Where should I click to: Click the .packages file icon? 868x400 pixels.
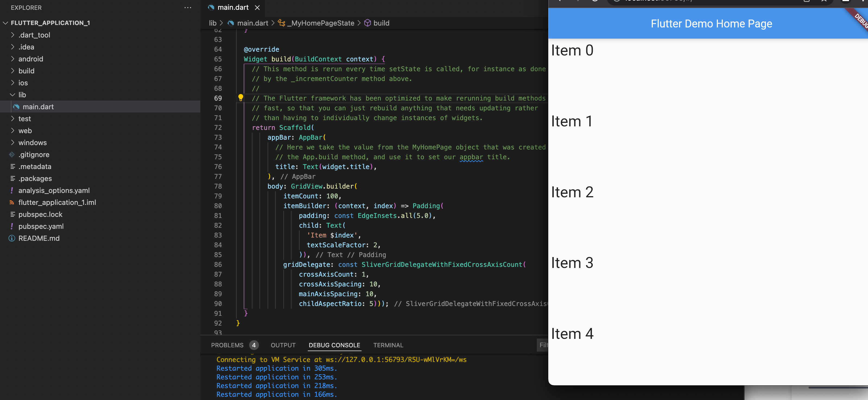[x=13, y=179]
